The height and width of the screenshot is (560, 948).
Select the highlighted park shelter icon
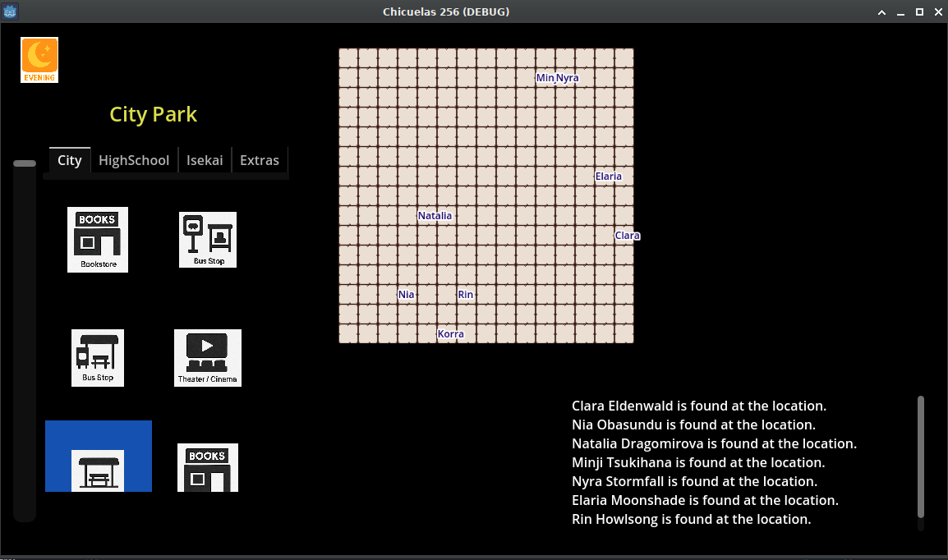(98, 456)
